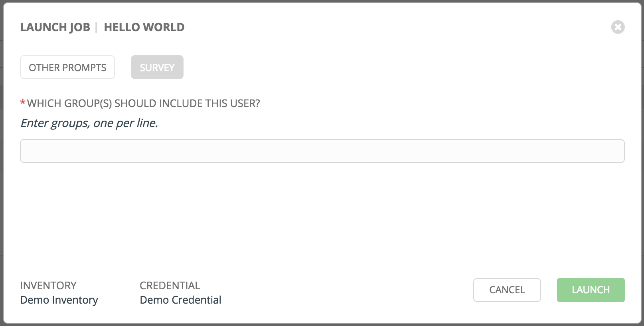This screenshot has height=326, width=644.
Task: Focus the groups text input field
Action: (x=322, y=151)
